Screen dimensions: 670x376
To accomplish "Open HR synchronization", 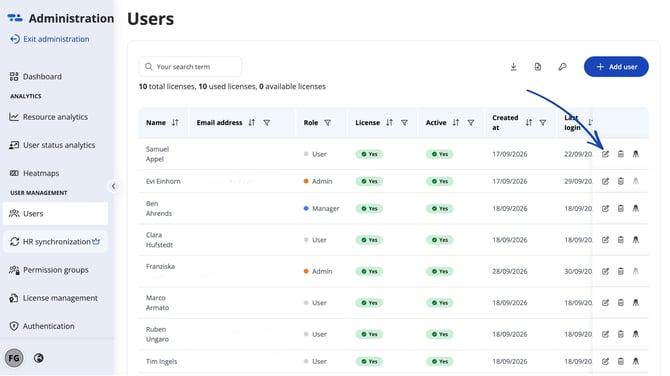I will (x=55, y=241).
